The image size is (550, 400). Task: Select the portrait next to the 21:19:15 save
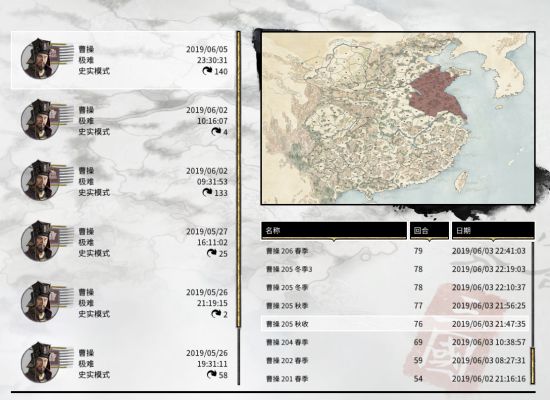click(39, 302)
